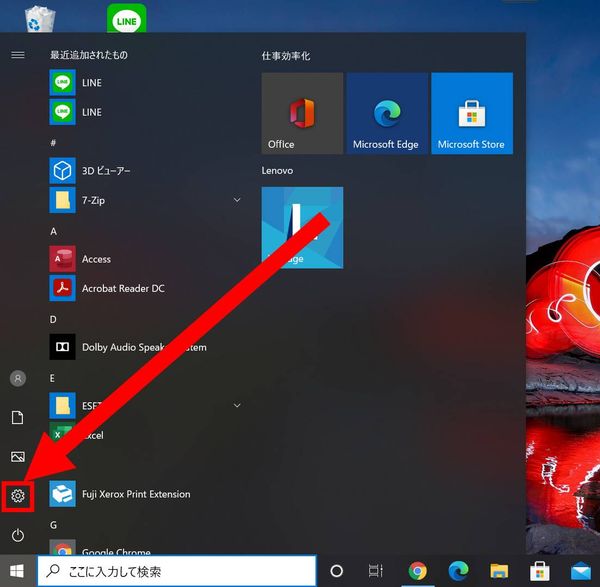Click the # letter index header
Screen dimensions: 600x587
(53, 143)
